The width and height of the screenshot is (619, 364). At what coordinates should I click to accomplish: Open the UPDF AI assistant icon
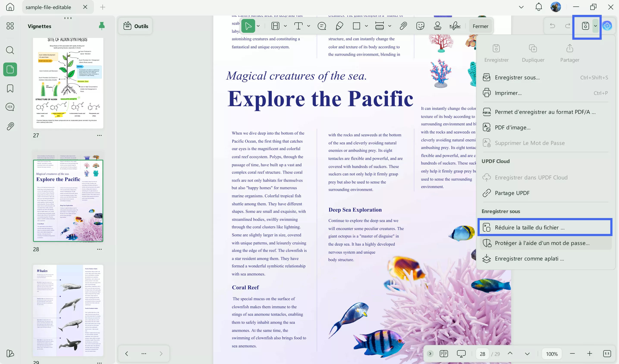(x=607, y=26)
